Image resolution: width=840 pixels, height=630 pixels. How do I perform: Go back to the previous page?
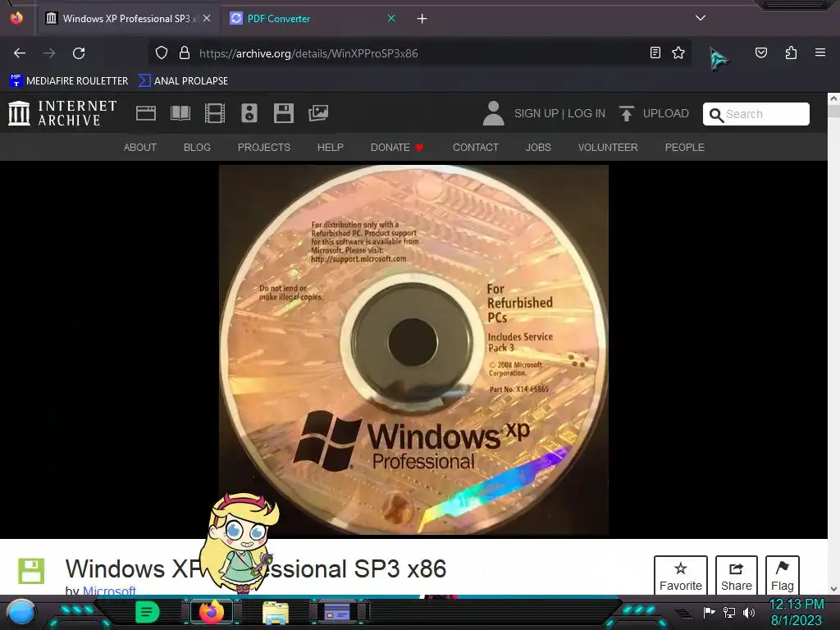[20, 53]
